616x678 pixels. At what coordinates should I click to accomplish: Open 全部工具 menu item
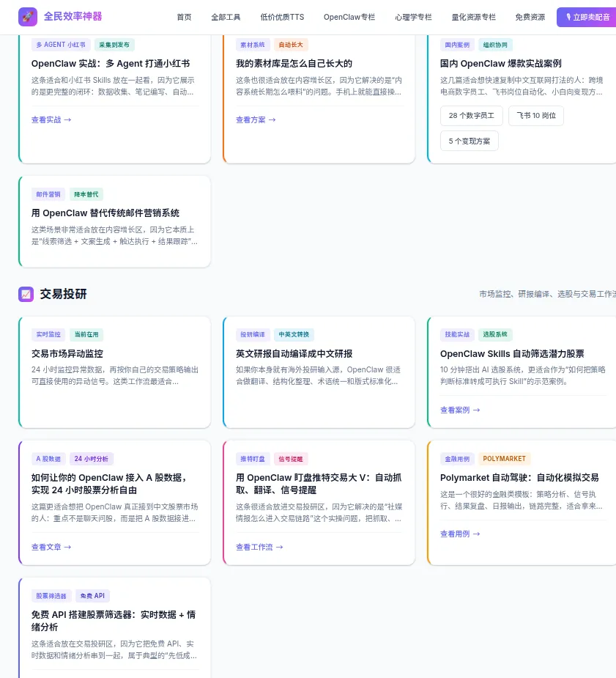(x=226, y=18)
